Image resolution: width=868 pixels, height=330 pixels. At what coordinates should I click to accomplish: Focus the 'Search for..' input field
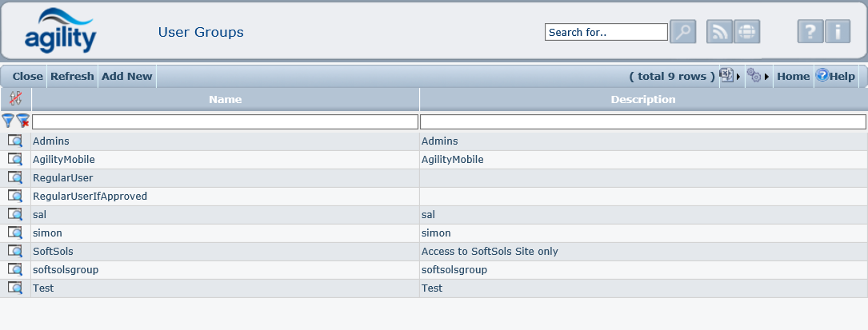pyautogui.click(x=606, y=32)
